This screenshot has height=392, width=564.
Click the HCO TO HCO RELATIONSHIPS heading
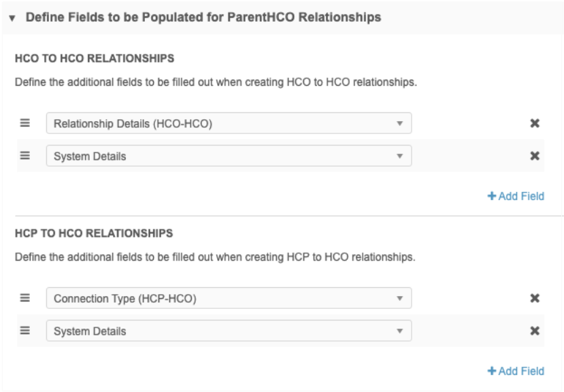pyautogui.click(x=94, y=59)
